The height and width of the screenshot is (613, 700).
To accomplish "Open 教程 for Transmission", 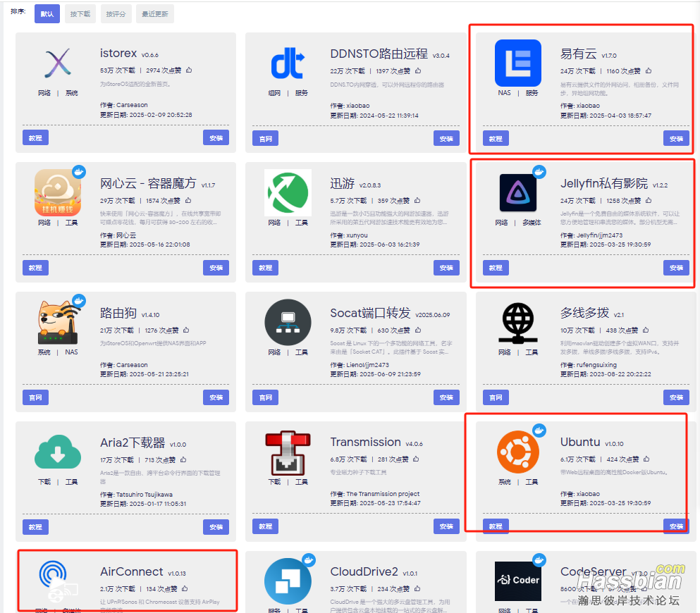I will (265, 526).
